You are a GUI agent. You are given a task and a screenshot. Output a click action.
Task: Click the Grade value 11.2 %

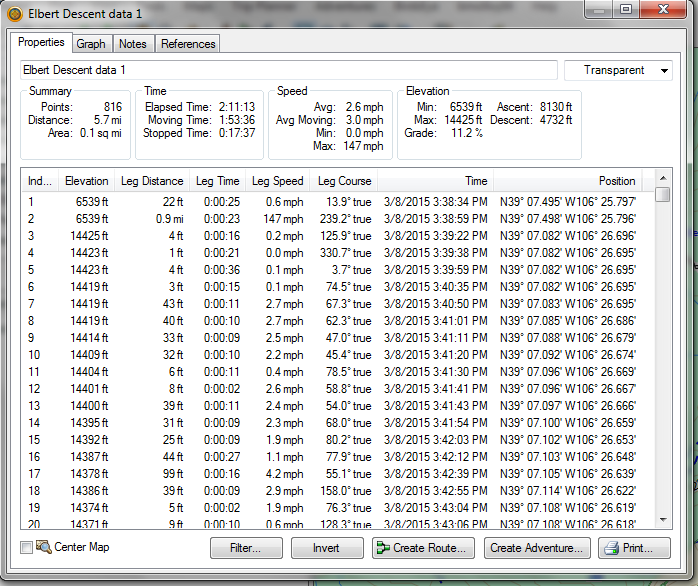(x=467, y=133)
